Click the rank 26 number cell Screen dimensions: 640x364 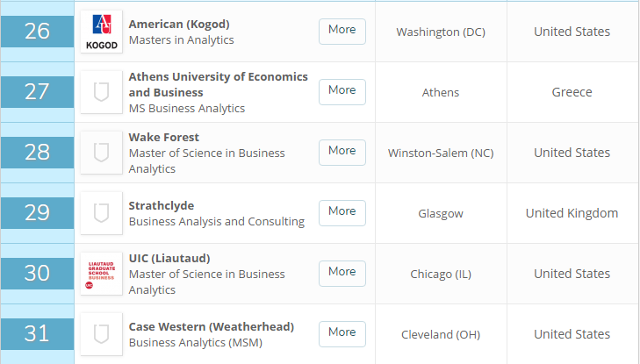click(x=37, y=32)
